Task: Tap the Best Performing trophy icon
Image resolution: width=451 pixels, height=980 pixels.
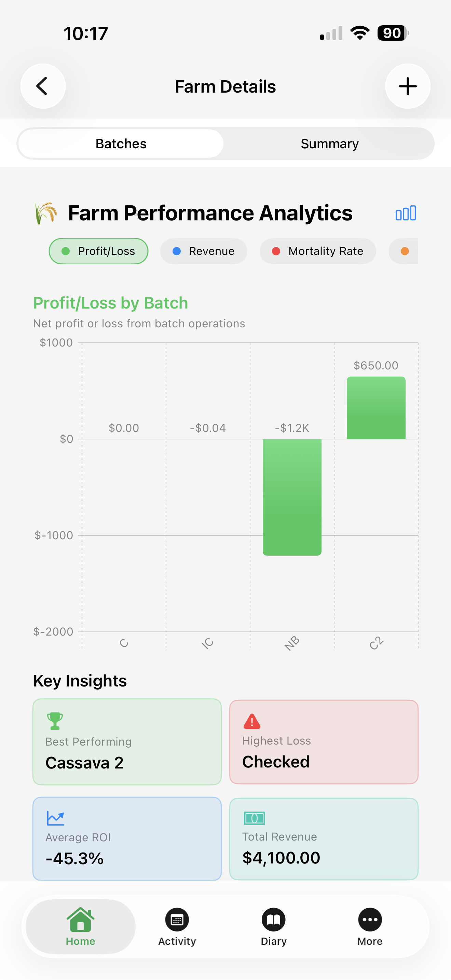Action: click(x=55, y=721)
